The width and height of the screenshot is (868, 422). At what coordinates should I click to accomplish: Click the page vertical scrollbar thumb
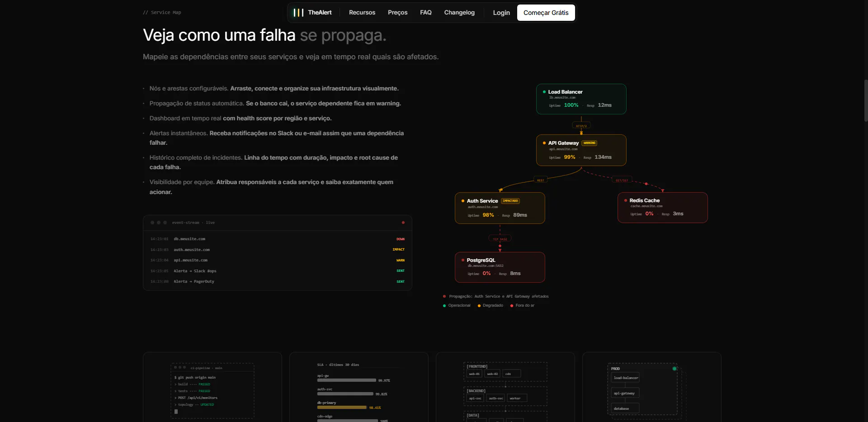(x=866, y=100)
